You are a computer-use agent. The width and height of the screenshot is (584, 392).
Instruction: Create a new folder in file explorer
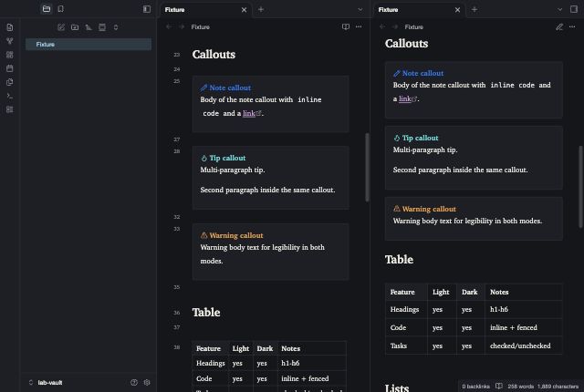[x=75, y=27]
